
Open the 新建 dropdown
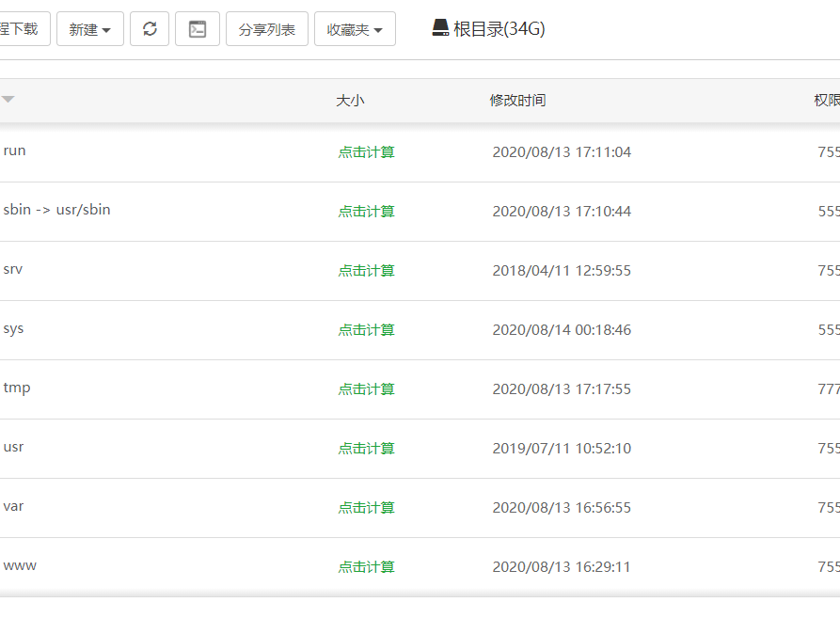tap(90, 29)
